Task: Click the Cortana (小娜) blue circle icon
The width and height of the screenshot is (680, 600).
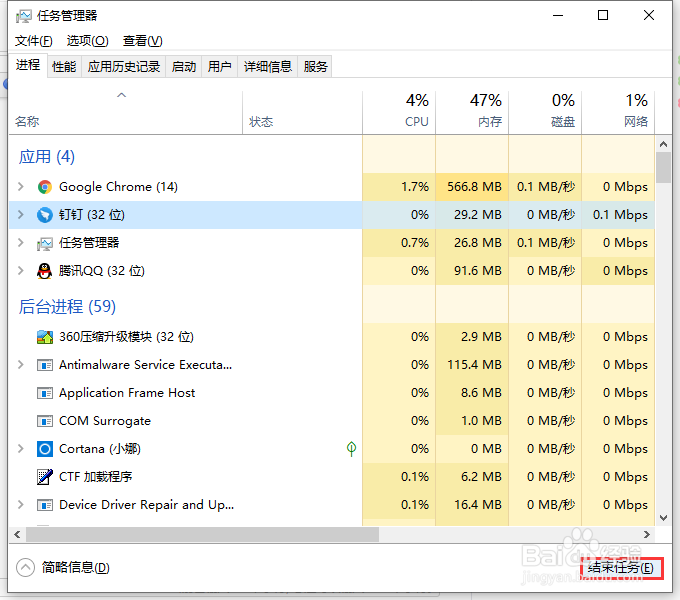Action: [x=45, y=449]
